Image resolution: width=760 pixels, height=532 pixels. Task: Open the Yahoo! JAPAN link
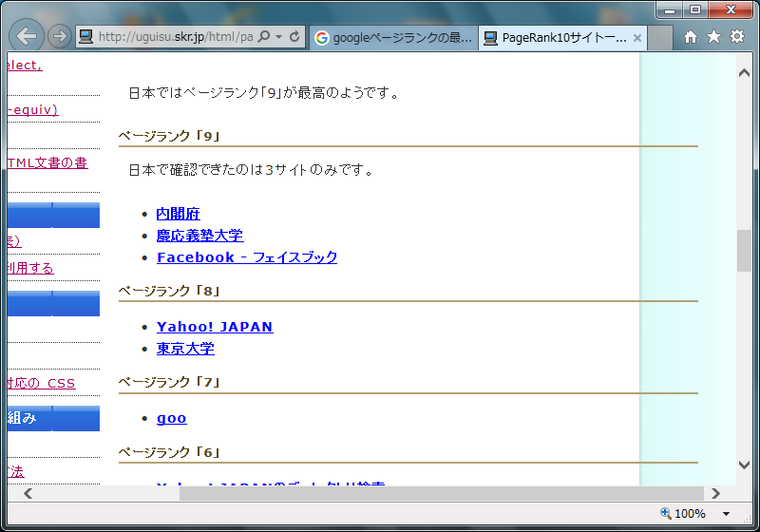tap(215, 327)
